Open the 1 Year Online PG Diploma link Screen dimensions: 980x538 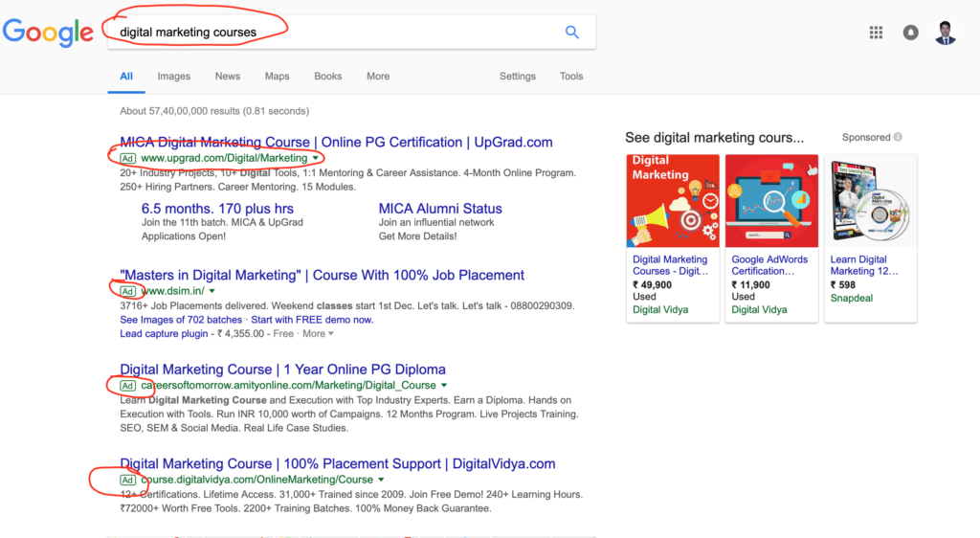[x=282, y=370]
